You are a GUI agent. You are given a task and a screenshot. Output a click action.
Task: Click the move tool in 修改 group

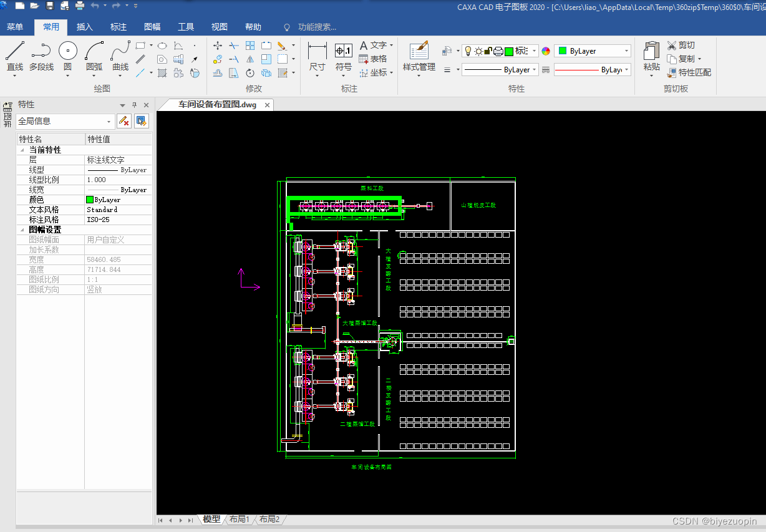click(218, 46)
